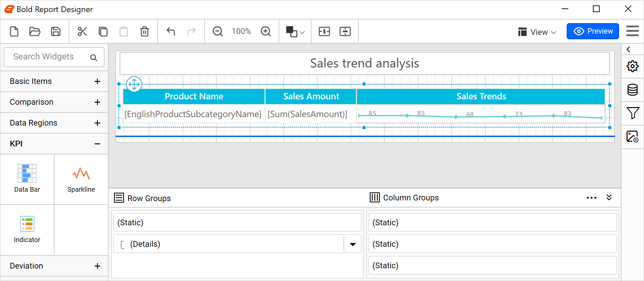
Task: Select the (Static) row group
Action: (x=237, y=223)
